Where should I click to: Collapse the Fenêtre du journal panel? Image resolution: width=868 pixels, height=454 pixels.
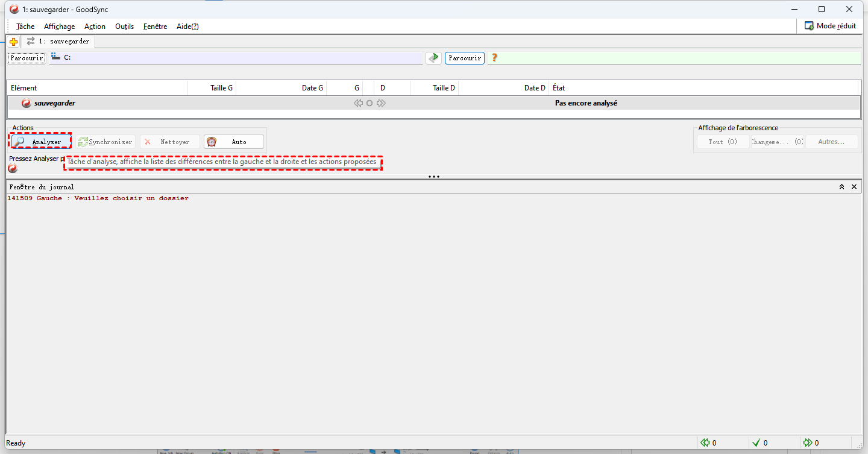click(x=841, y=187)
